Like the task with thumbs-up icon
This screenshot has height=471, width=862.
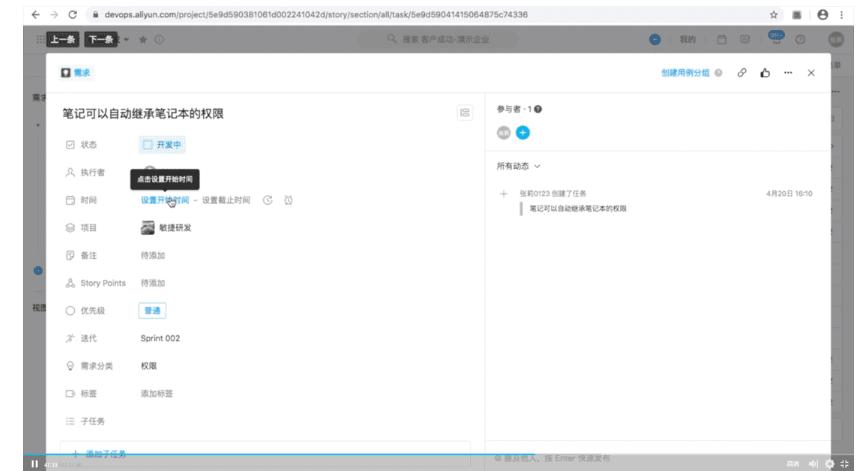coord(765,73)
